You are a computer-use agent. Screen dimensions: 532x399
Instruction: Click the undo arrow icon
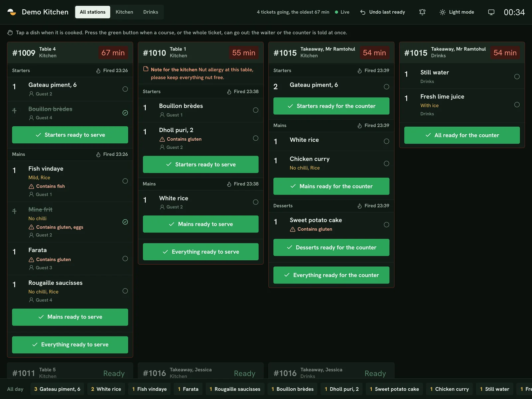coord(363,12)
